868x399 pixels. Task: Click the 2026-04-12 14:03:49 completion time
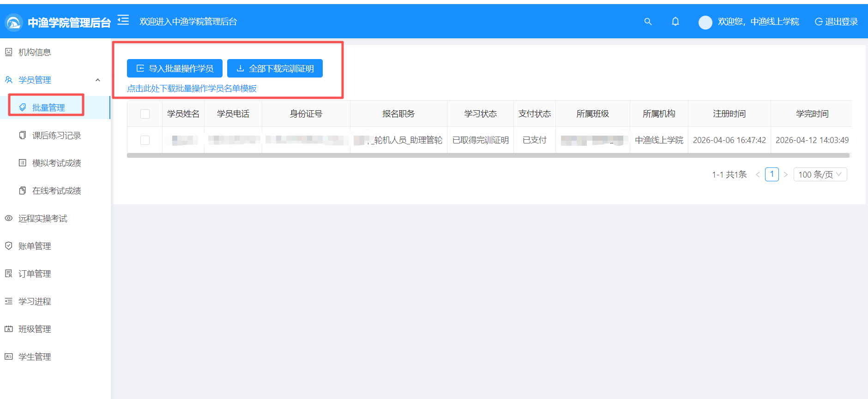coord(812,140)
